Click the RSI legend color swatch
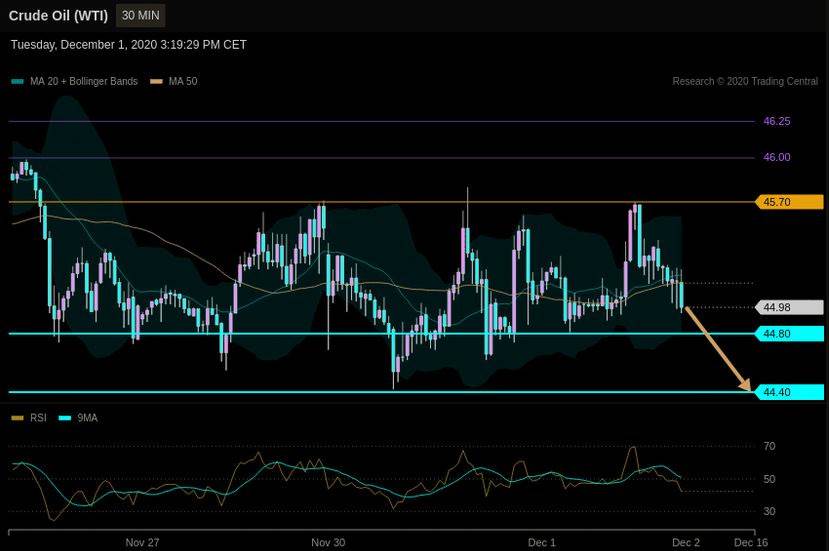The height and width of the screenshot is (551, 829). click(x=17, y=418)
